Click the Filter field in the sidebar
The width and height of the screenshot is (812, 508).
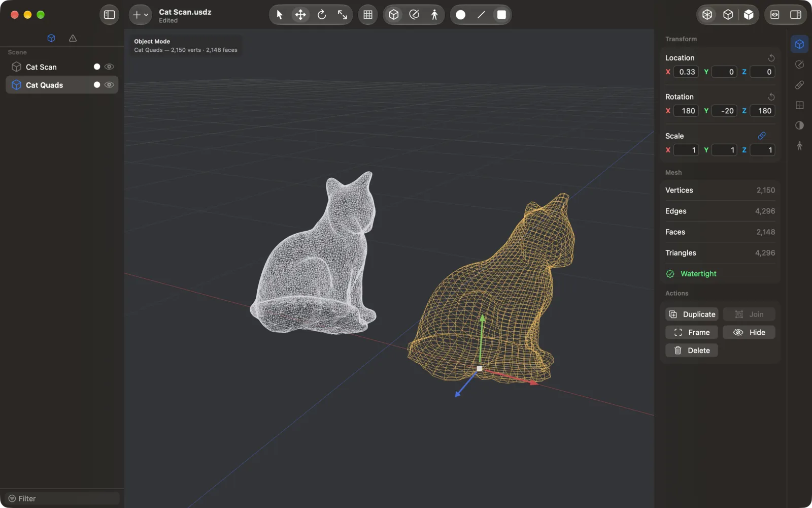pos(62,498)
